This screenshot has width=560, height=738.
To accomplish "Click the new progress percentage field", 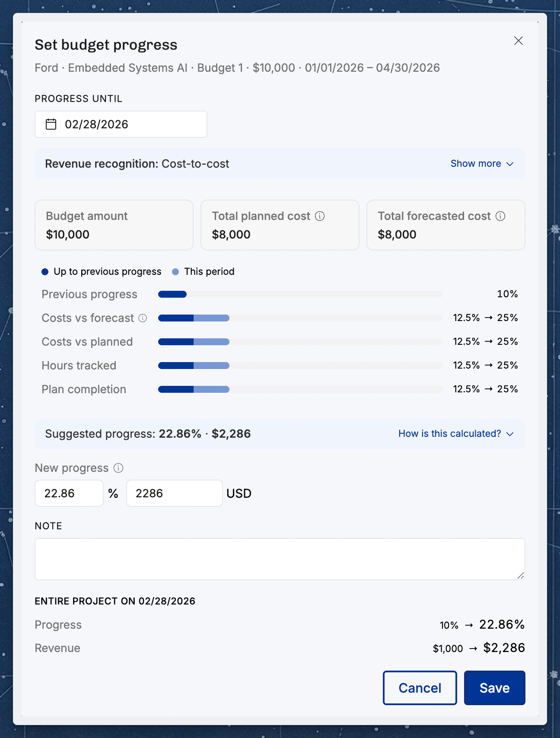I will (69, 493).
